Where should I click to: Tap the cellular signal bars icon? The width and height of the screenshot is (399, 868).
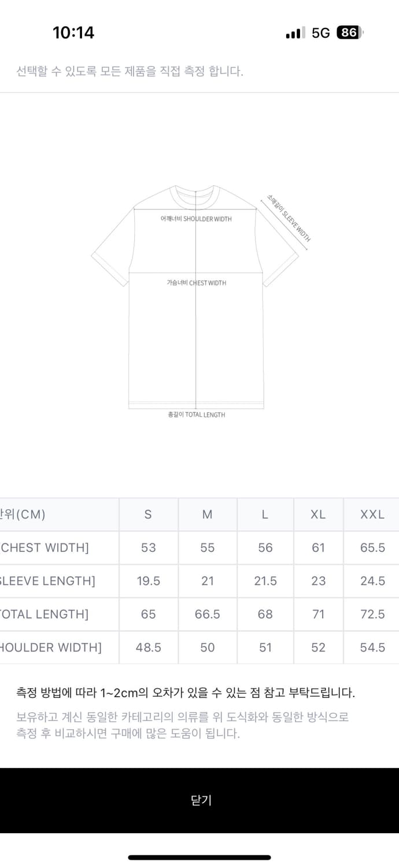(294, 34)
